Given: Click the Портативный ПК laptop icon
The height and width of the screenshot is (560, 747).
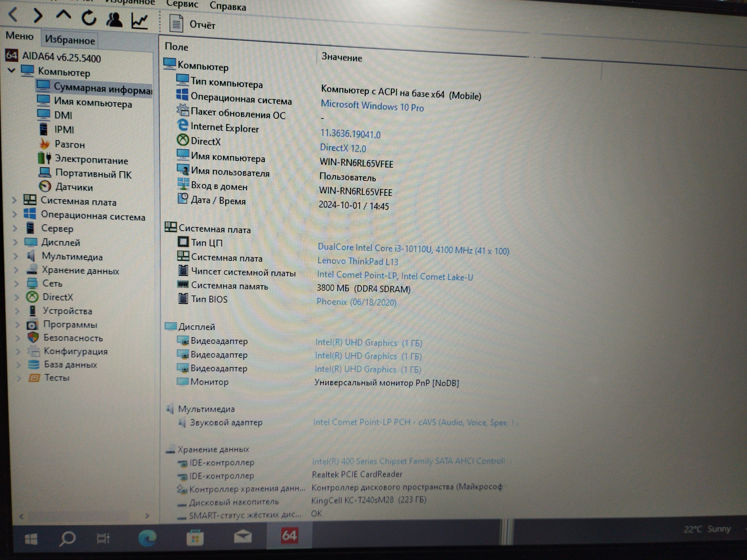Looking at the screenshot, I should [x=45, y=173].
